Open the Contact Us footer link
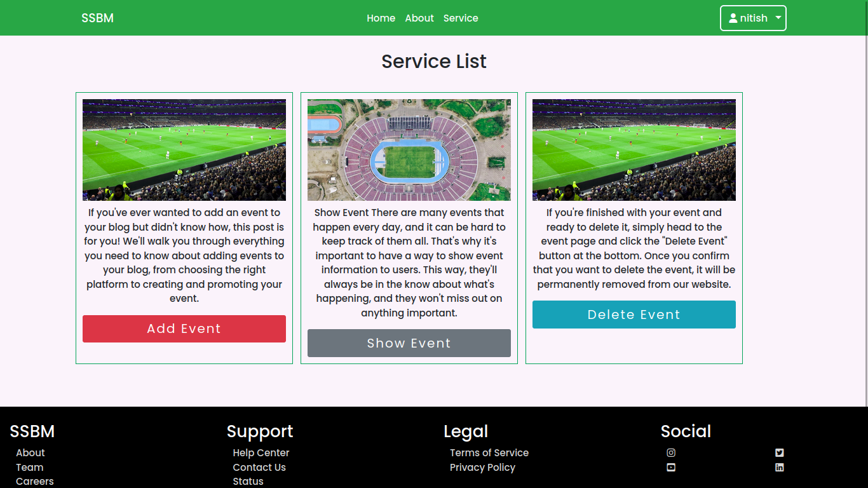Screen dimensions: 868x488 [259, 468]
